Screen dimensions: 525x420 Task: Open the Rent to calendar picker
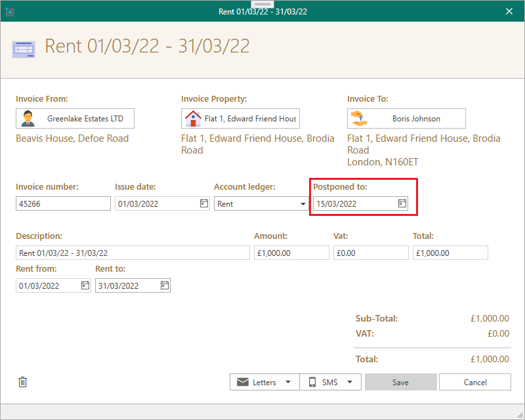[165, 285]
